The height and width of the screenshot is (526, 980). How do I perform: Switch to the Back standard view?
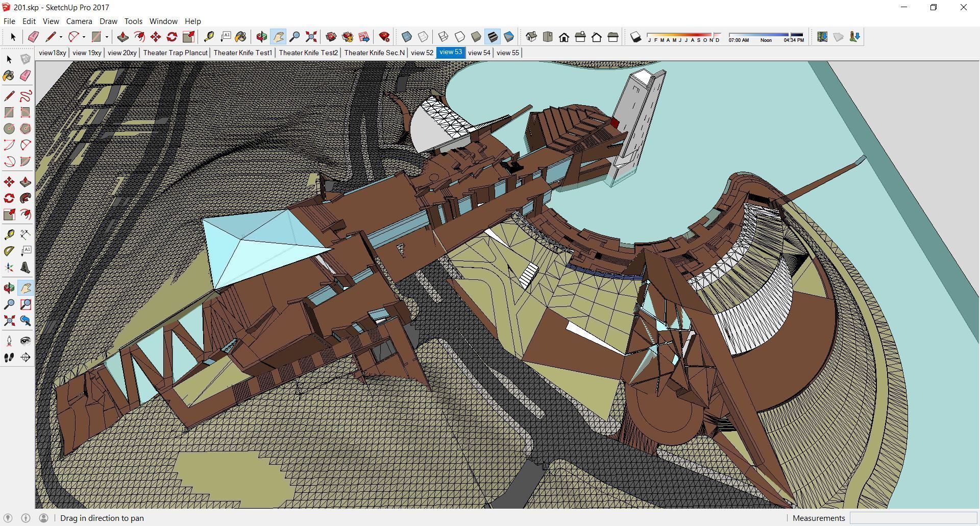coord(597,37)
